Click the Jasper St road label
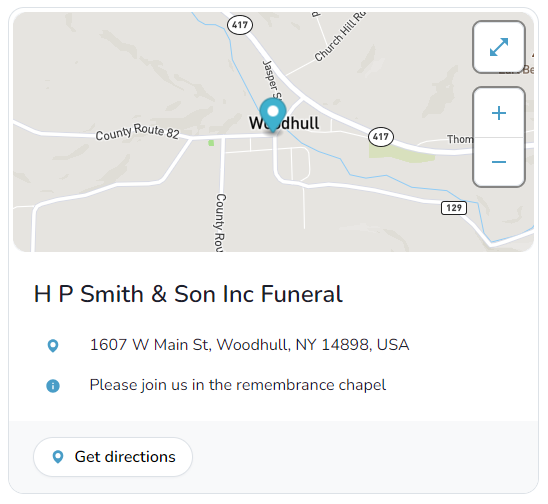This screenshot has height=504, width=548. click(272, 80)
